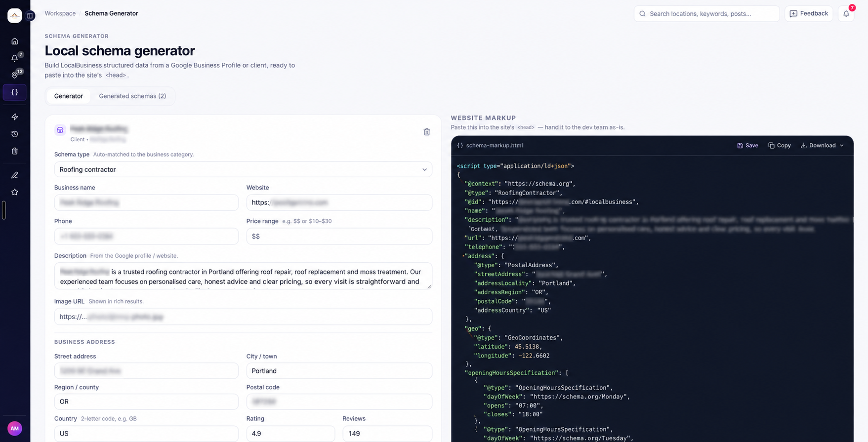Delete the business card with trash icon

click(427, 132)
